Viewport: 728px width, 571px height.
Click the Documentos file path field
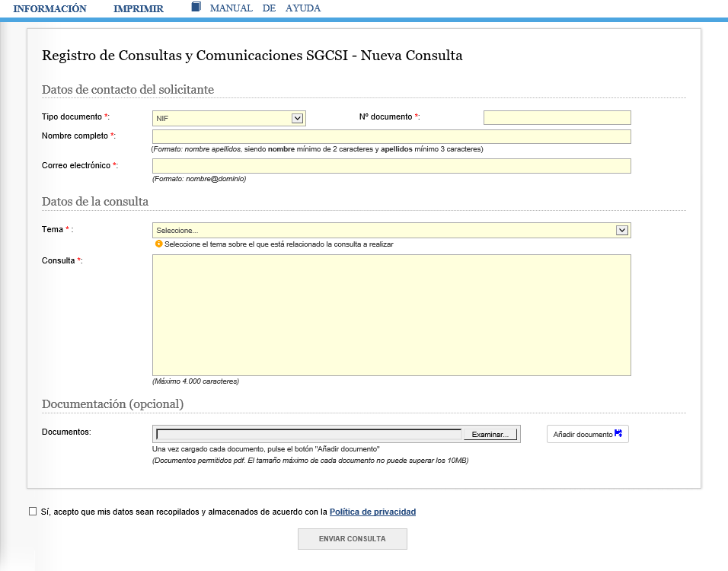pos(309,434)
